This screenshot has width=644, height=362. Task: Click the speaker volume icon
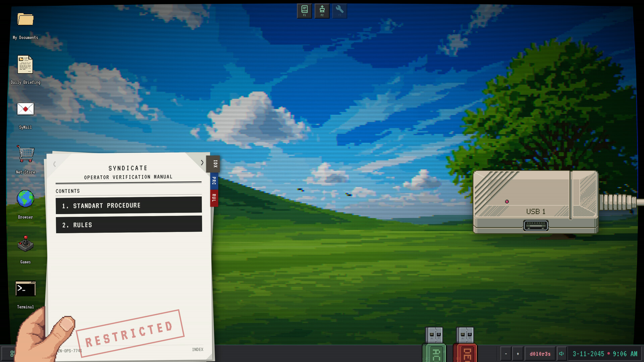click(x=561, y=354)
